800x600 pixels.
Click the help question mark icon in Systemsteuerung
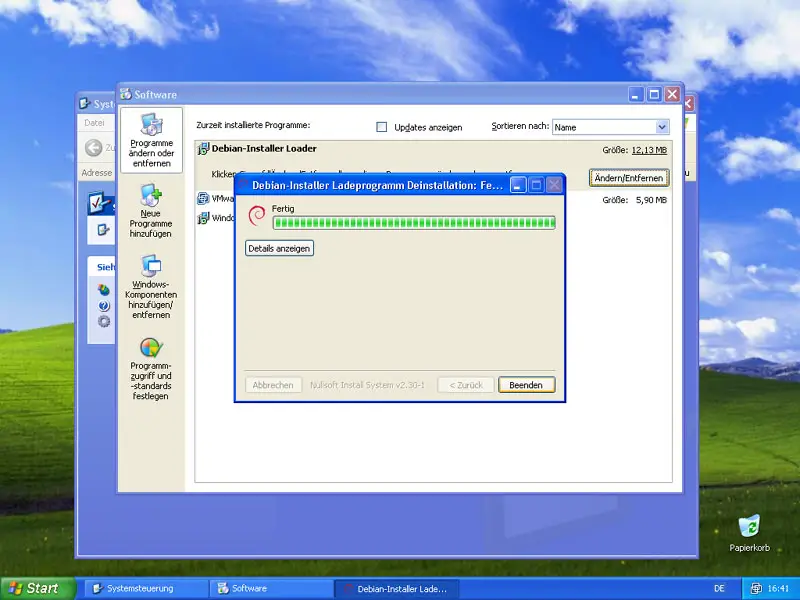coord(104,306)
